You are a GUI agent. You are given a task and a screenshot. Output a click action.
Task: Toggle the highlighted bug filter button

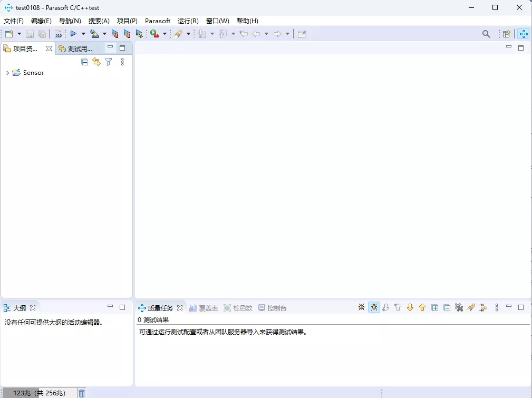pos(374,307)
